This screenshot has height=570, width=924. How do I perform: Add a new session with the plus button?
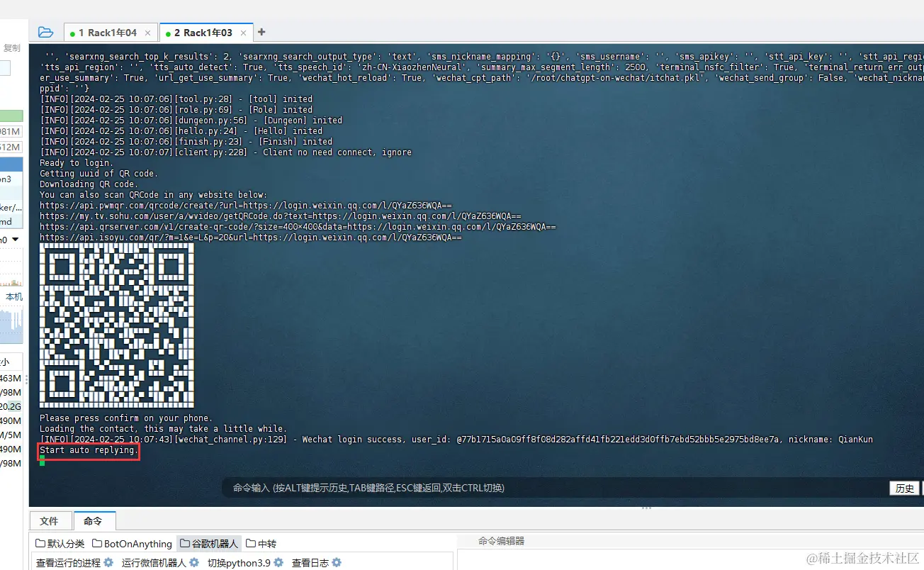pyautogui.click(x=261, y=32)
